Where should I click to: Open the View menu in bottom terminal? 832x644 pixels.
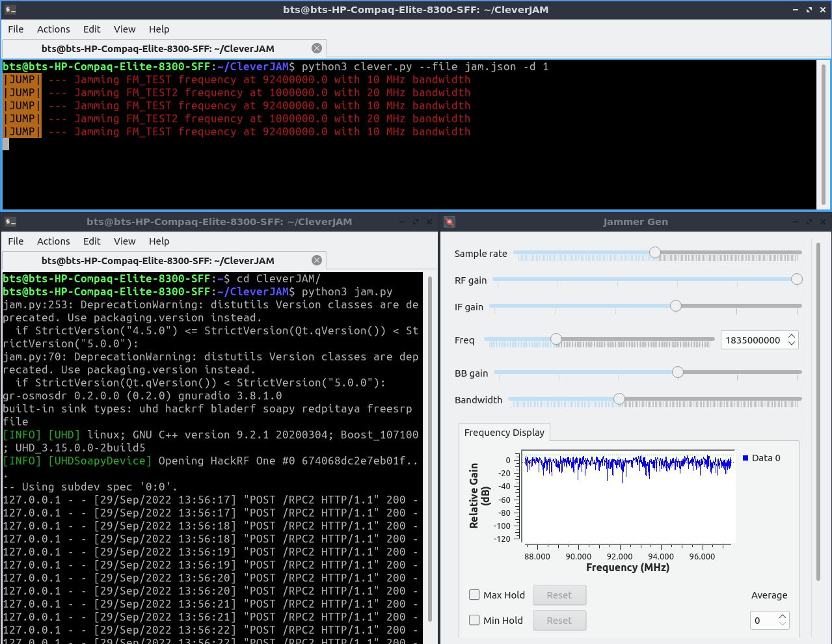[x=124, y=241]
